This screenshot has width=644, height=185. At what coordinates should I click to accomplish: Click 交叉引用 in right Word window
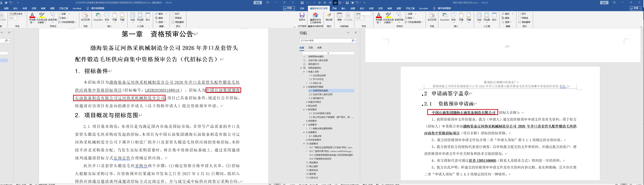[432, 17]
